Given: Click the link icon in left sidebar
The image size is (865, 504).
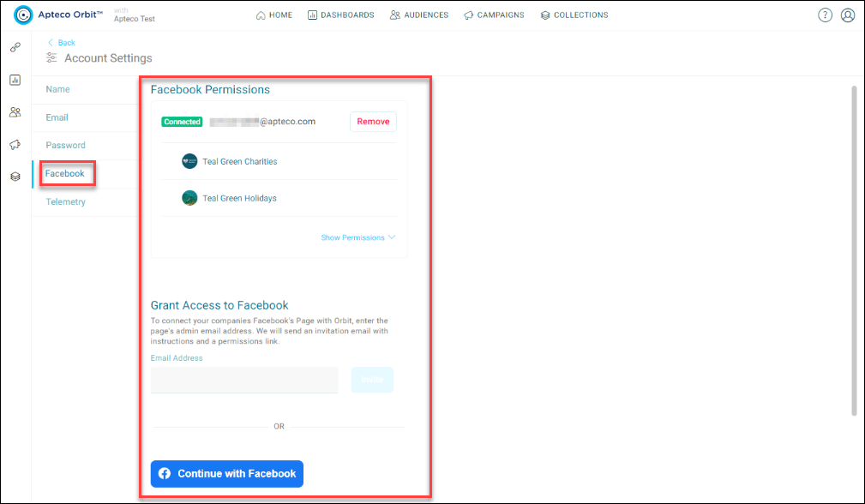Looking at the screenshot, I should (x=15, y=47).
